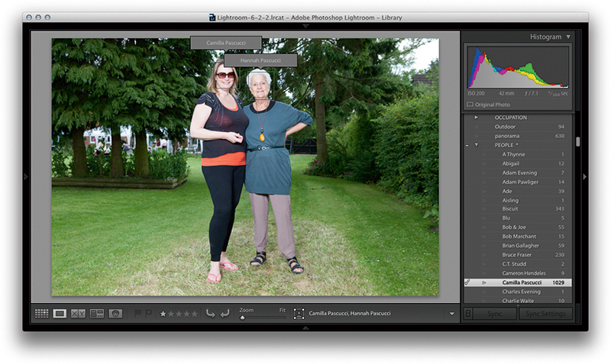The height and width of the screenshot is (364, 611).
Task: Switch to Loupe view
Action: pyautogui.click(x=60, y=314)
